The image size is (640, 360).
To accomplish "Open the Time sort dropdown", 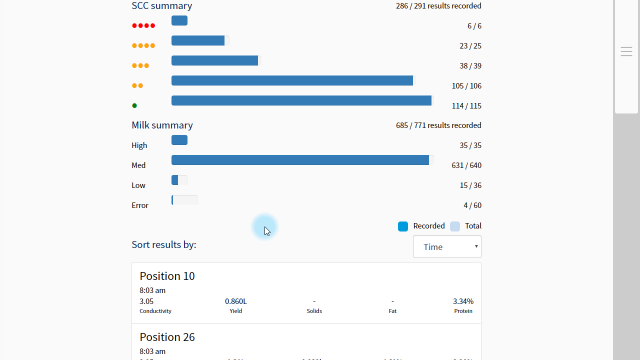I will (x=447, y=247).
